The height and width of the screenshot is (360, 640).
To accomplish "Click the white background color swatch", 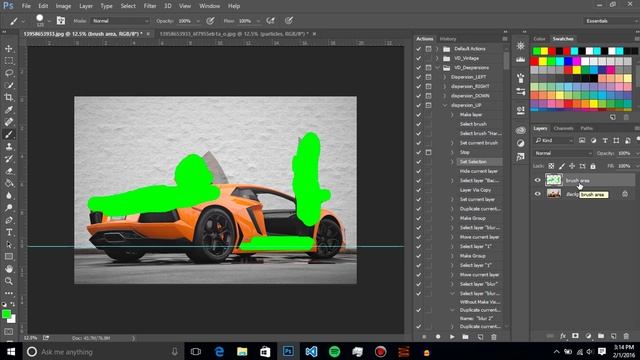I will [x=13, y=319].
